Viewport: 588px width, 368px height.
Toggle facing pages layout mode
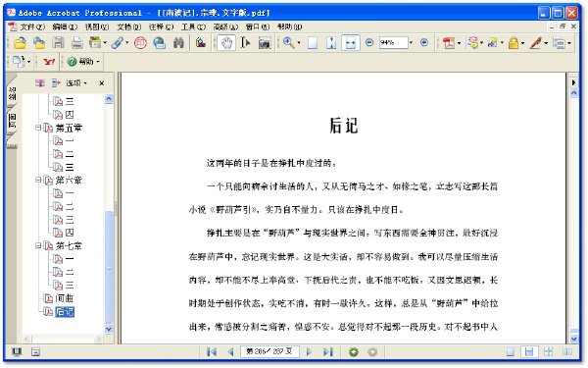point(566,352)
